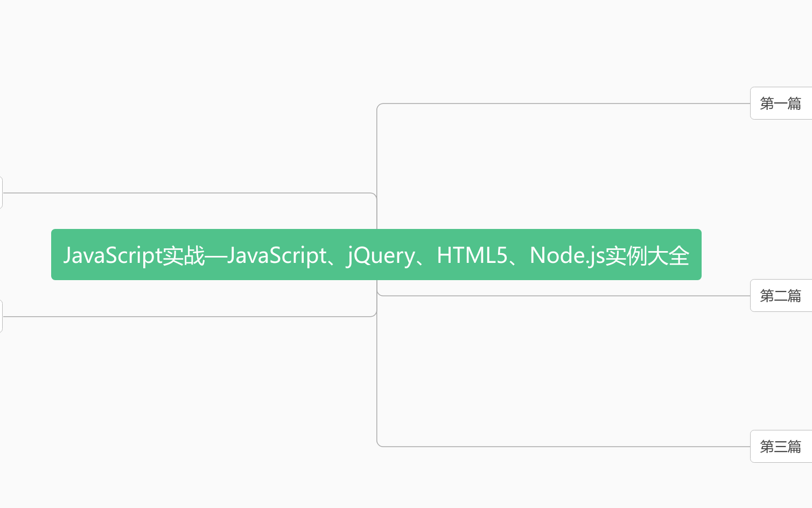The height and width of the screenshot is (508, 812).
Task: Click the partial node at the lower left edge
Action: point(2,317)
